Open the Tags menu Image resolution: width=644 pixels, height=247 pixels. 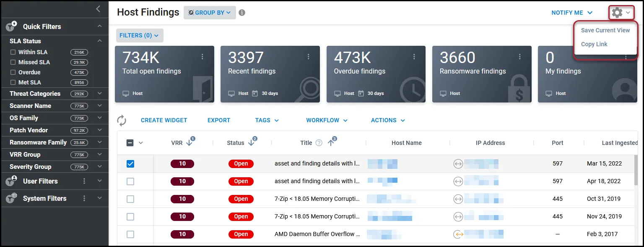tap(267, 120)
